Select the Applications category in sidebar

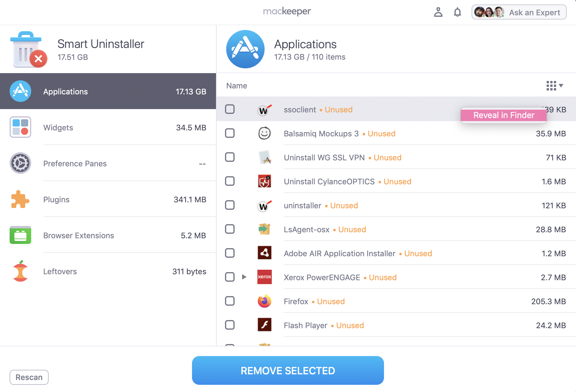point(108,91)
